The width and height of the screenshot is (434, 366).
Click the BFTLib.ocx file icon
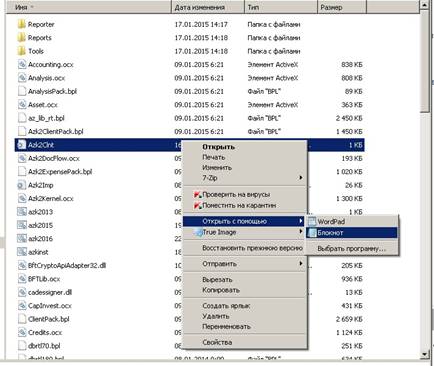coord(22,279)
